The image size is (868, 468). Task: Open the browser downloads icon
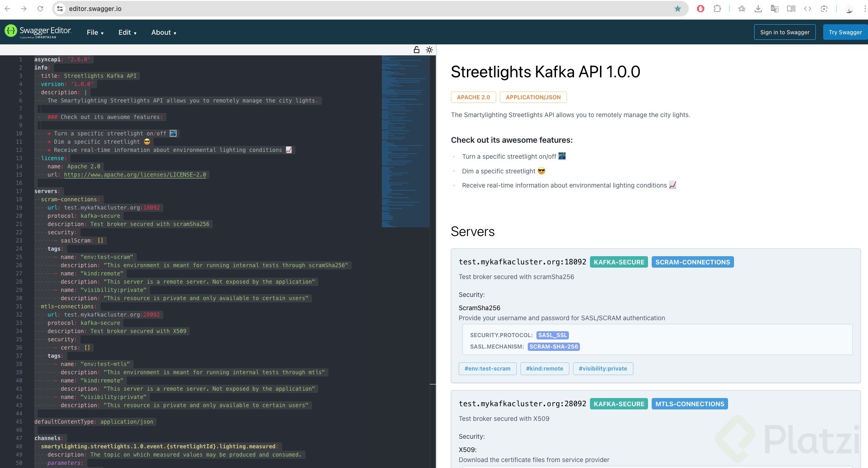click(758, 9)
